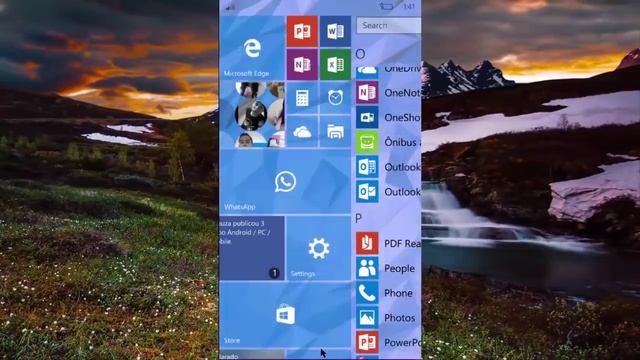Open the notification tile with badge 1
This screenshot has width=640, height=360.
tap(252, 248)
